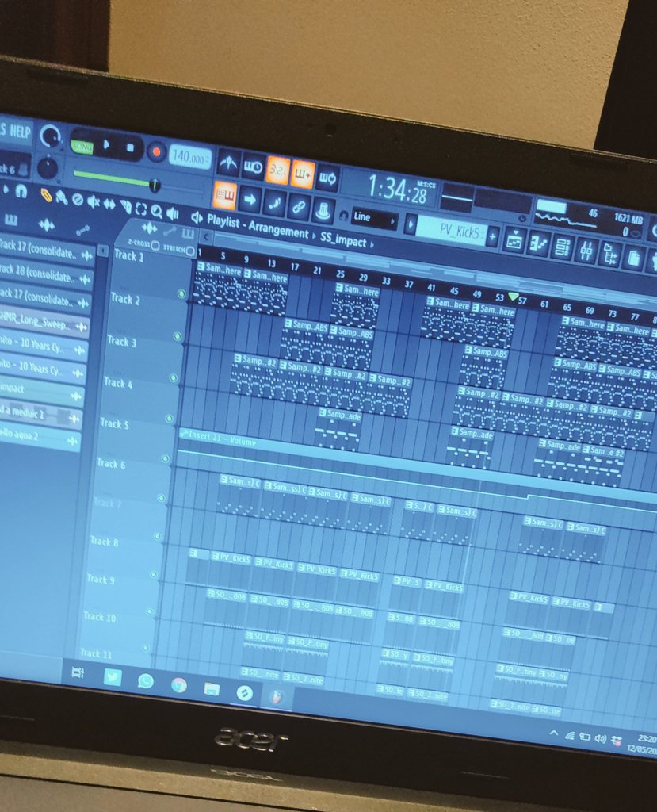Select the Paint brush tool
657x812 pixels.
(62, 197)
